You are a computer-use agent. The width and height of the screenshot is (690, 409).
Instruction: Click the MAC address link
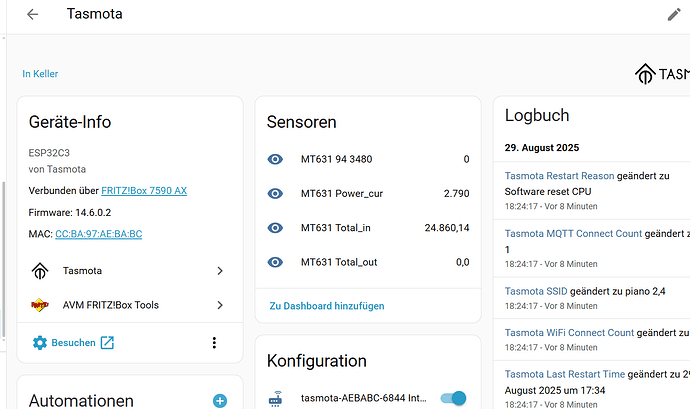[x=98, y=234]
